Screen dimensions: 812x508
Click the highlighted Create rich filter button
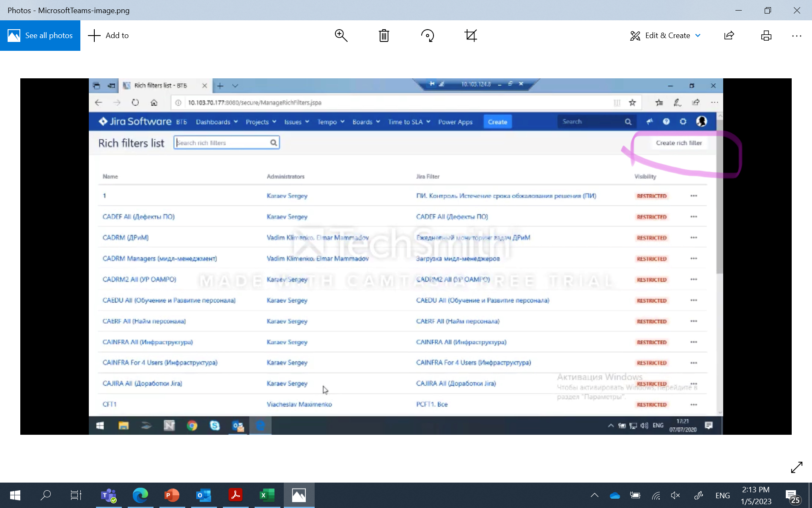pyautogui.click(x=679, y=143)
